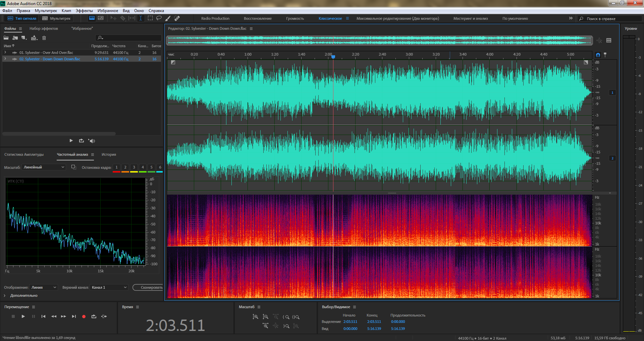Open the Масштаб Линейный dropdown
644x341 pixels.
coord(44,167)
